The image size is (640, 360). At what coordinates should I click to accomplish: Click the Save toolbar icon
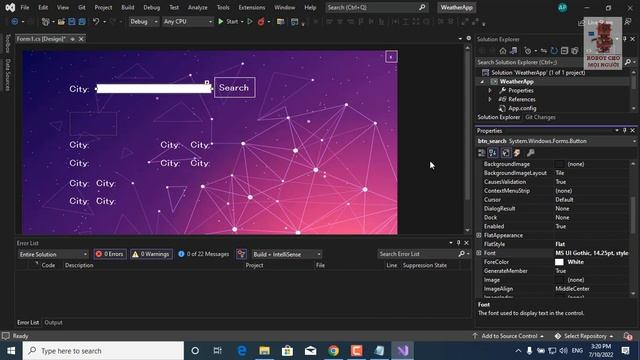(72, 22)
